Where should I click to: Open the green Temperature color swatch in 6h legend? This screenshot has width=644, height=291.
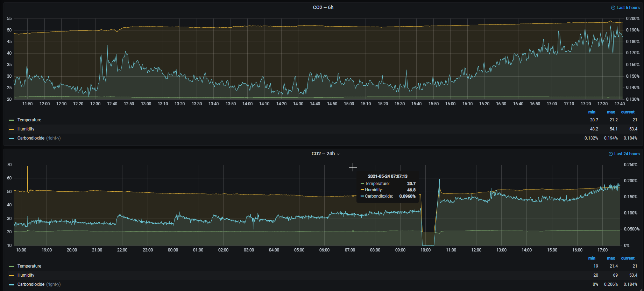pos(12,120)
